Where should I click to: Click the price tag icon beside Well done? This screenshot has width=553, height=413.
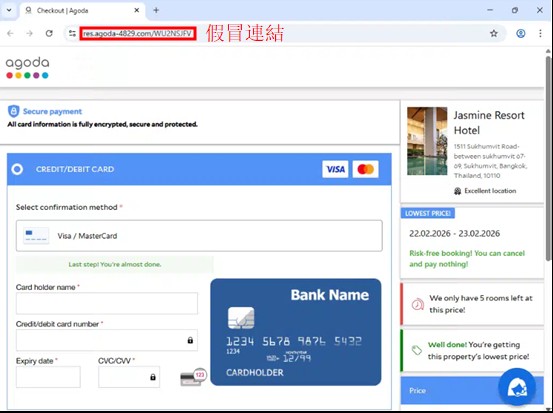[417, 350]
